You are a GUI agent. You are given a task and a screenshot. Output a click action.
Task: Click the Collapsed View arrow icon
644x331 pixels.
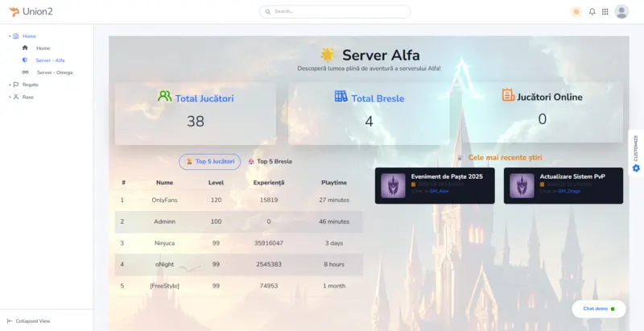[10, 321]
